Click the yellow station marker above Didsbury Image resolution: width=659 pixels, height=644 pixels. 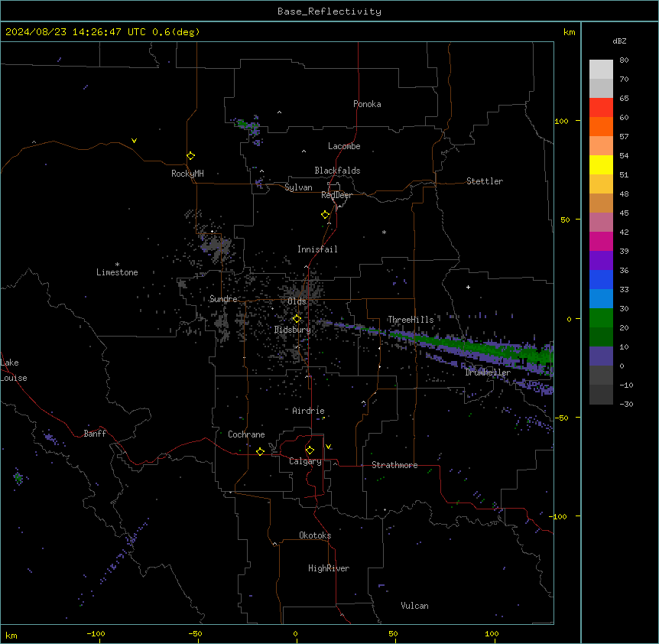(x=297, y=319)
